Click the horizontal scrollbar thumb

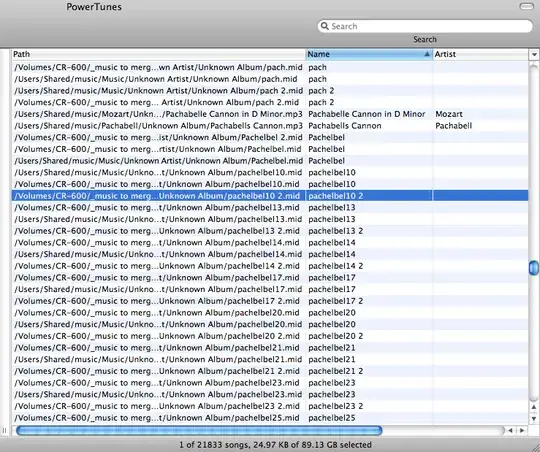point(199,430)
